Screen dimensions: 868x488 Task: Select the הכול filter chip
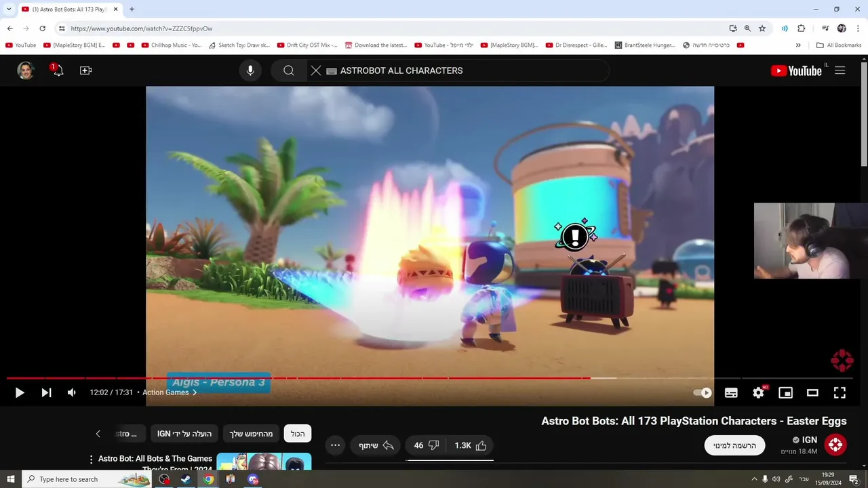(x=298, y=434)
